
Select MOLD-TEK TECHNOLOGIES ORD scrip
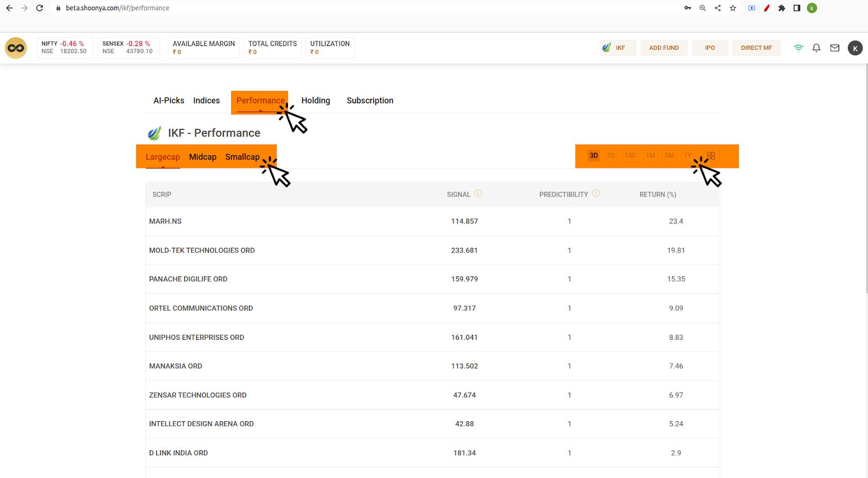point(202,250)
